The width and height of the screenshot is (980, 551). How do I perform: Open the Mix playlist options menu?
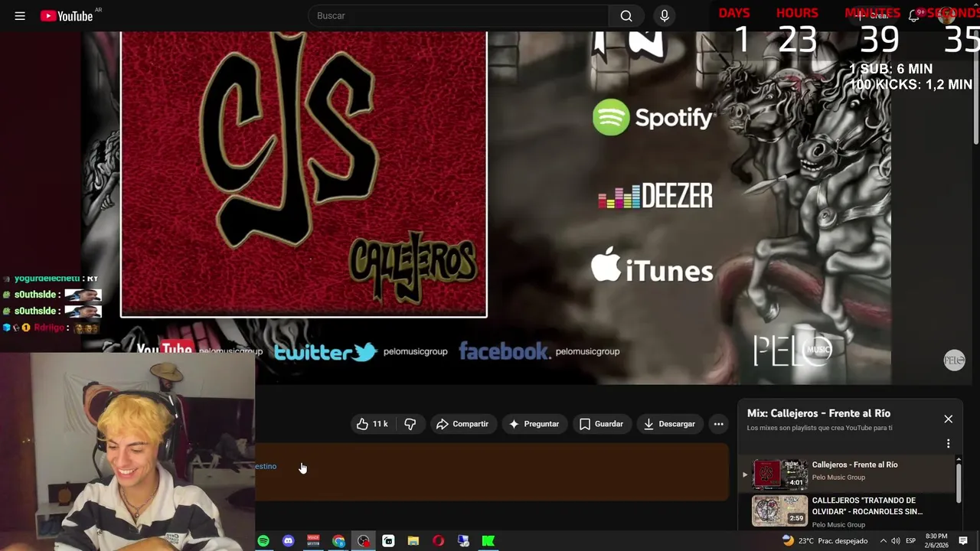click(x=948, y=444)
